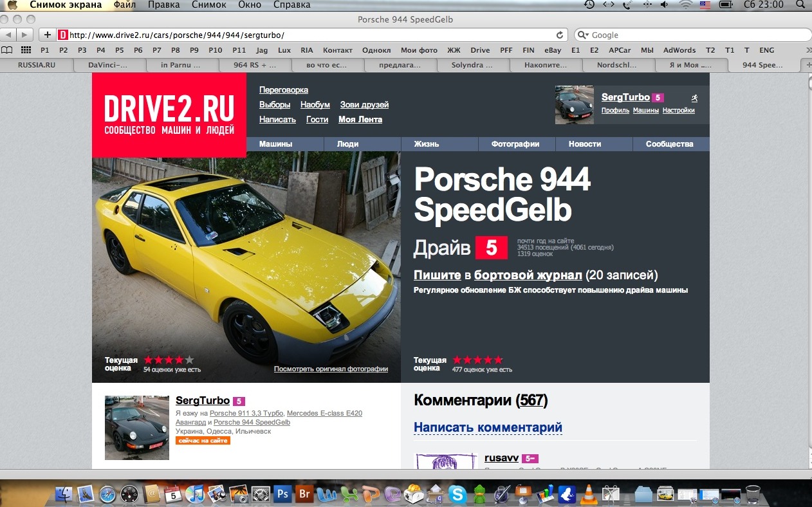
Task: Click Написать комментарий link
Action: coord(488,427)
